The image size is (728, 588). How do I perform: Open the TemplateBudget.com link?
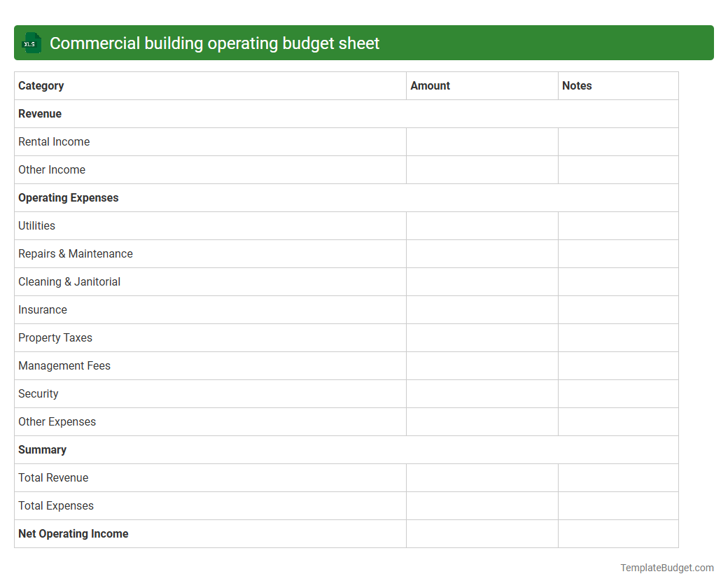pos(667,567)
